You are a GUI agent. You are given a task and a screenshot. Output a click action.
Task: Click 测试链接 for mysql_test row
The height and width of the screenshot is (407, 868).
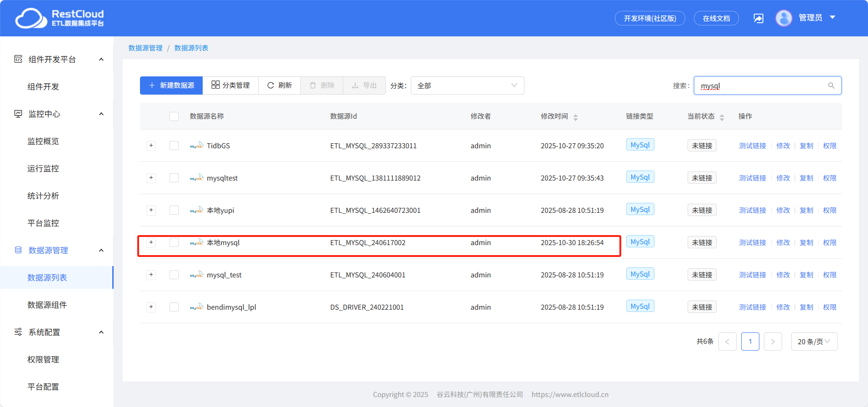pyautogui.click(x=752, y=275)
